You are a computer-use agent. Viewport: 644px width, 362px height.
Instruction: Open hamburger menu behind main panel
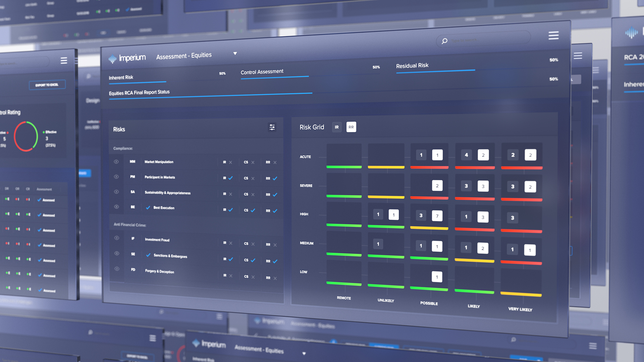[x=578, y=56]
